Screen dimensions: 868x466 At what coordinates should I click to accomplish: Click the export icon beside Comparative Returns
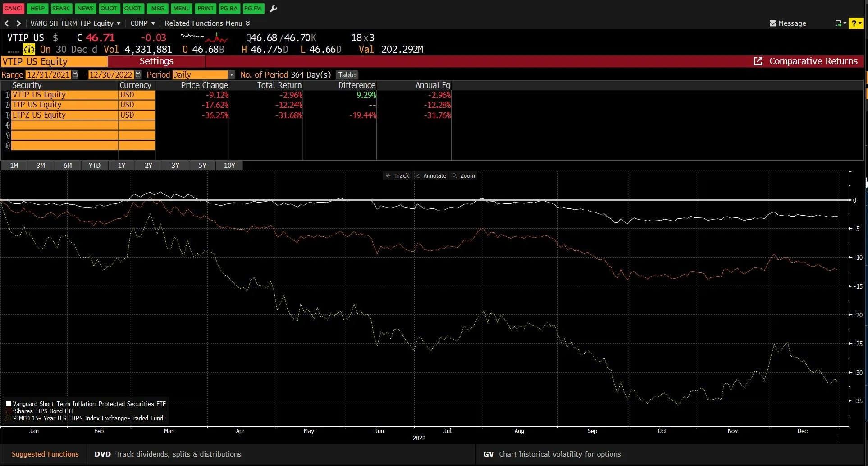point(758,61)
